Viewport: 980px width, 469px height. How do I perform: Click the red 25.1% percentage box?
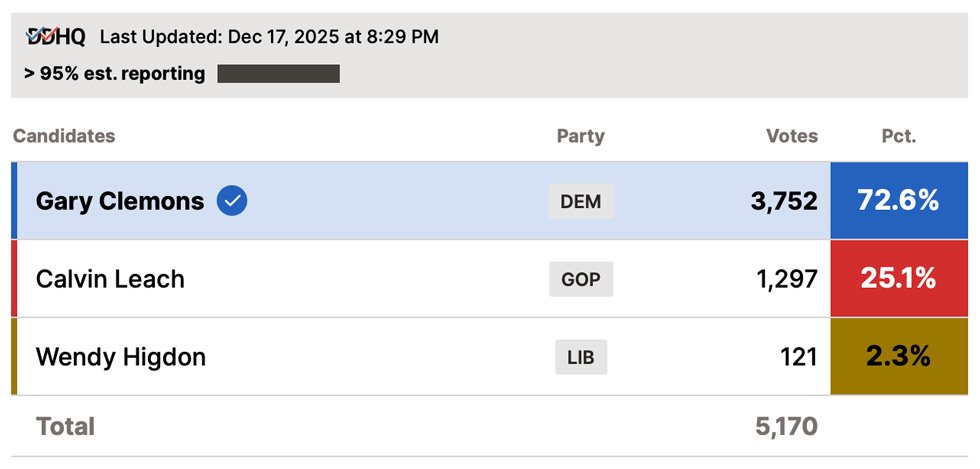pyautogui.click(x=898, y=279)
